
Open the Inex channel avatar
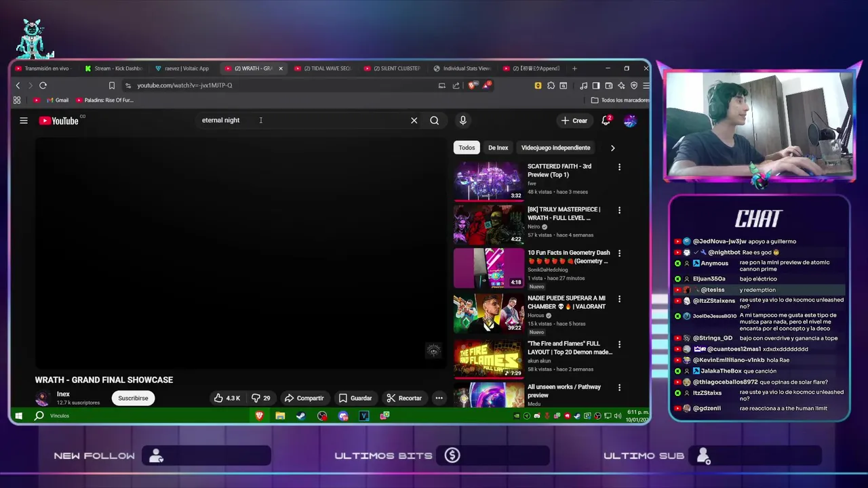[x=43, y=398]
